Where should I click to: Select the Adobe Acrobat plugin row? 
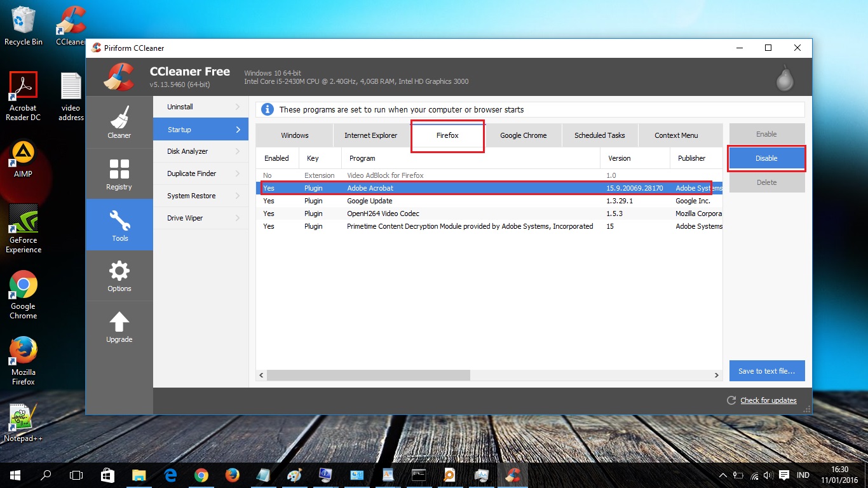tap(489, 188)
